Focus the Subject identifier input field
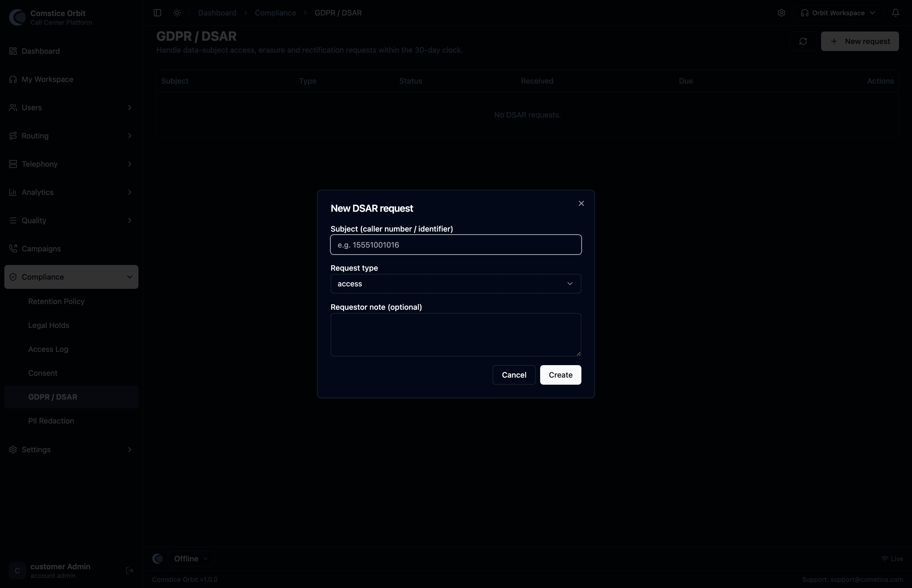This screenshot has width=912, height=588. pyautogui.click(x=456, y=245)
